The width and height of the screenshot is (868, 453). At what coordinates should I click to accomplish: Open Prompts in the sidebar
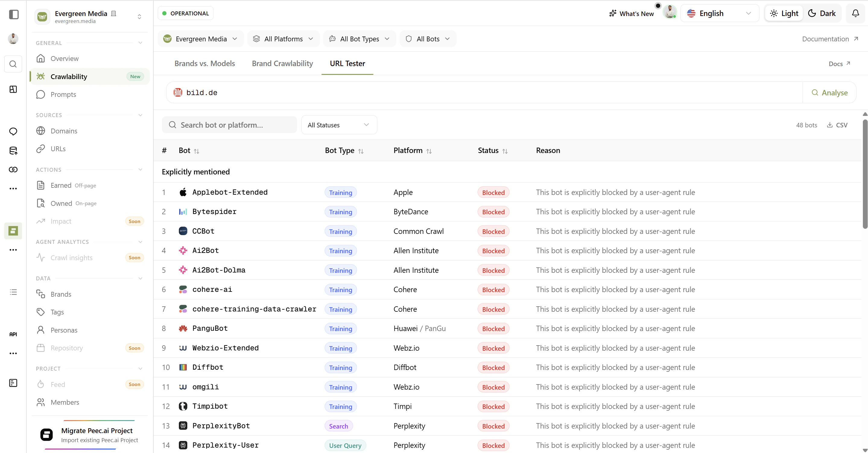point(90,94)
